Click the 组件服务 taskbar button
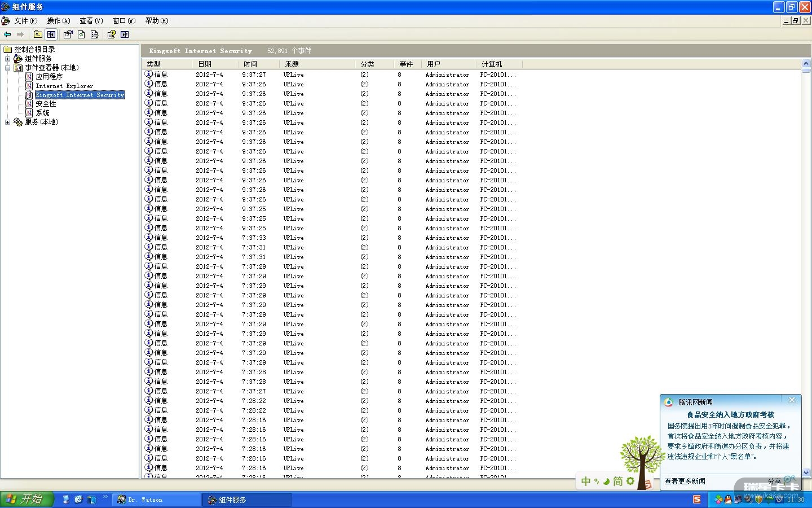812x508 pixels. point(248,500)
